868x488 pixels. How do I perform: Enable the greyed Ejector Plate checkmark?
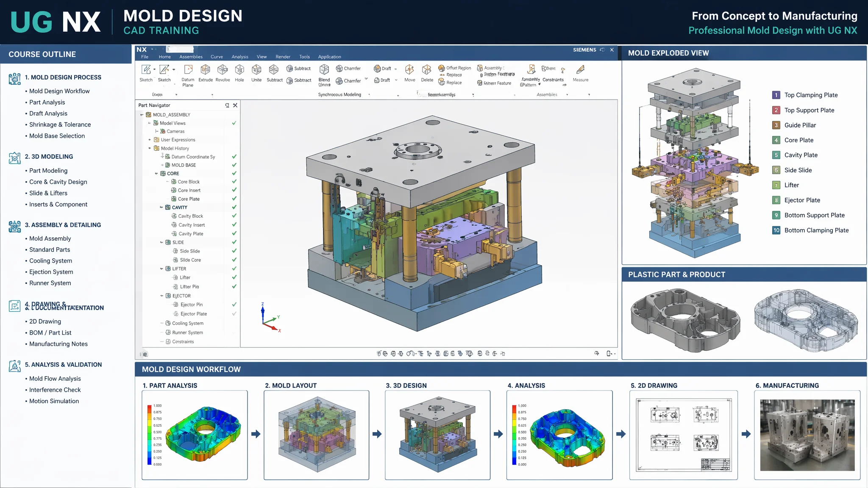(234, 314)
